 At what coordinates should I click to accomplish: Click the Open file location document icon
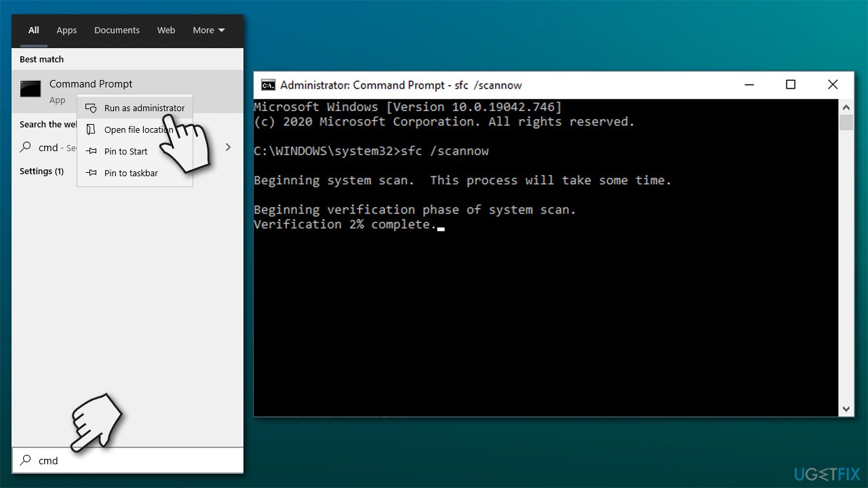(x=91, y=129)
